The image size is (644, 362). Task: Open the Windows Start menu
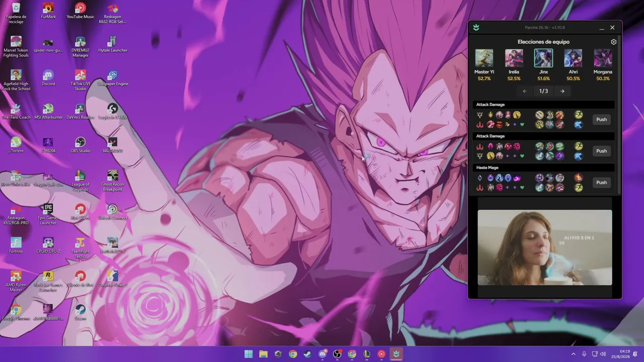click(x=249, y=354)
